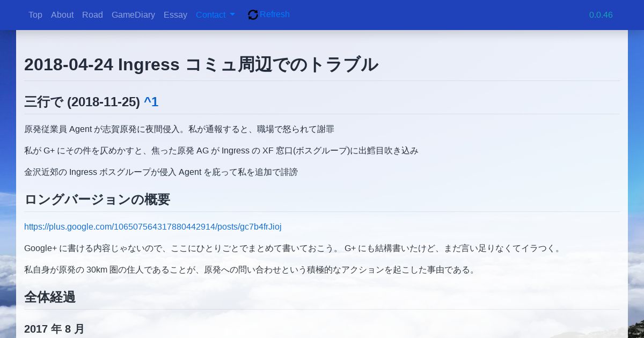Click the page title 2018-04-24 Ingress コミュ周辺でのトラブル

(201, 64)
